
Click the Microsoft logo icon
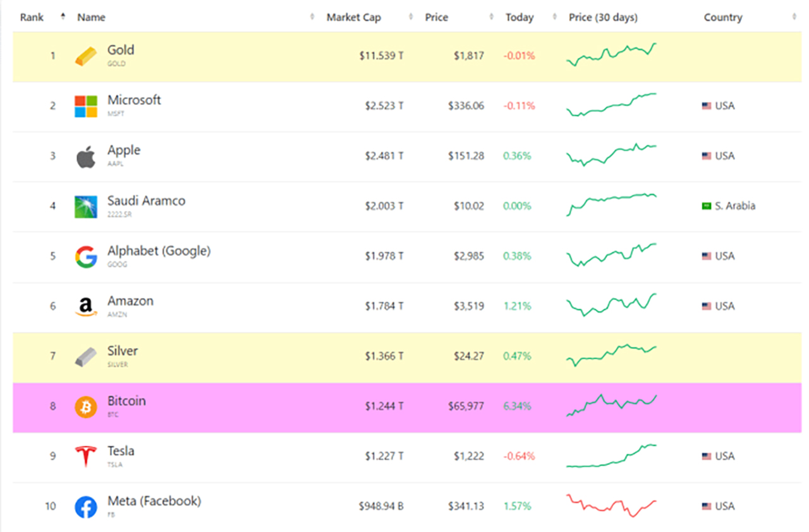[x=86, y=106]
